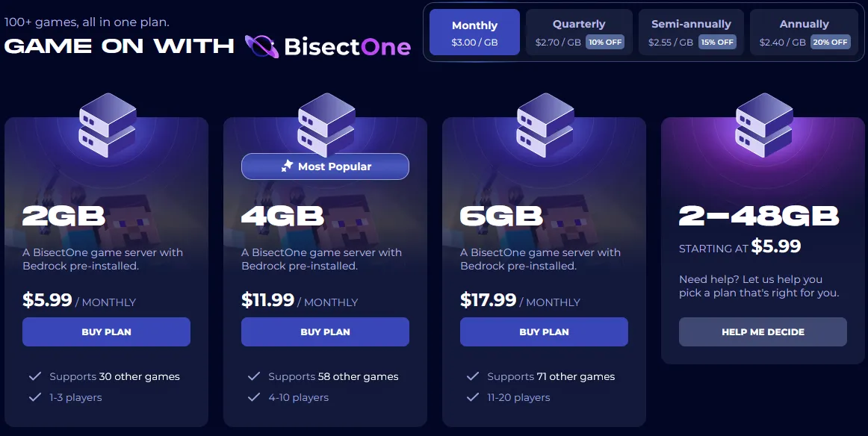This screenshot has width=868, height=436.
Task: Click the sparkle icon in Most Popular badge
Action: tap(287, 166)
